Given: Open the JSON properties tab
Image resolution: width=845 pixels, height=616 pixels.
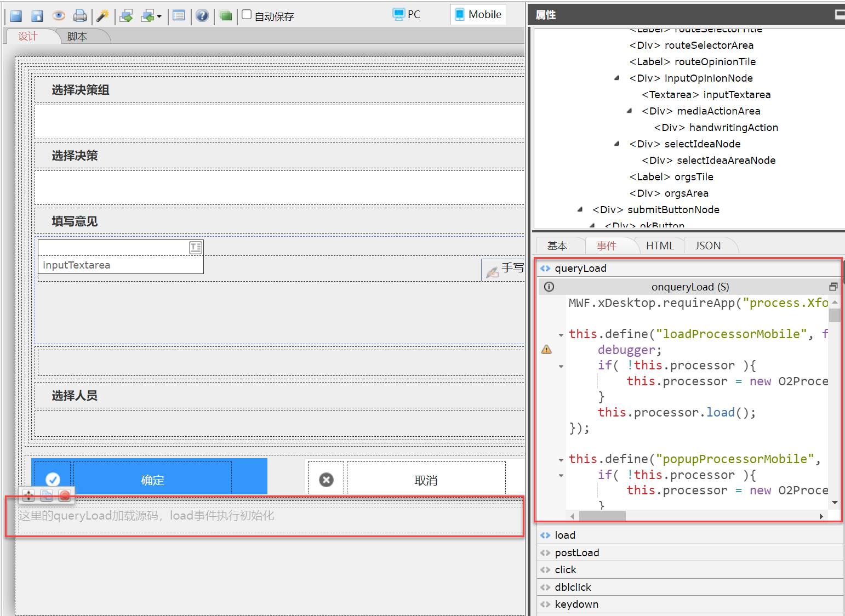Looking at the screenshot, I should tap(707, 246).
